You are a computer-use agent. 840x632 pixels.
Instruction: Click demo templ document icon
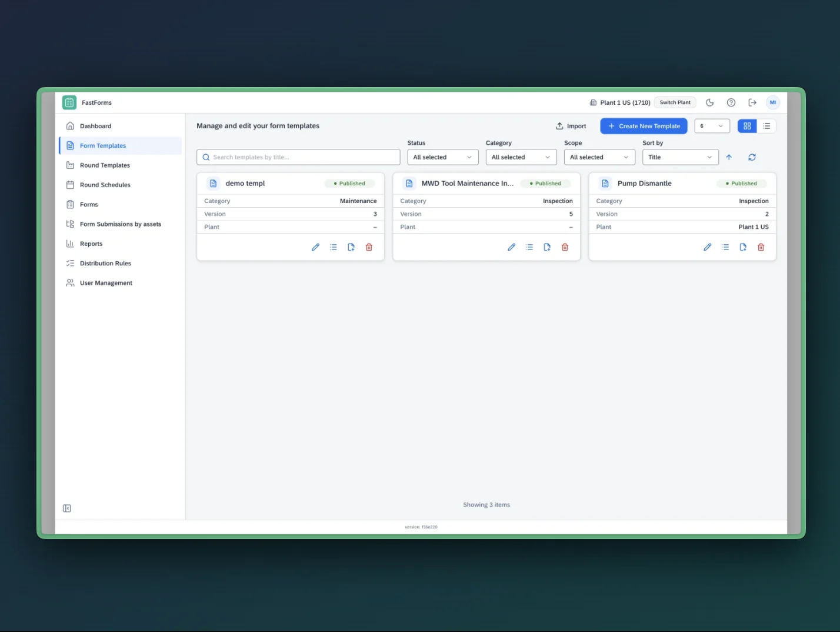tap(214, 184)
